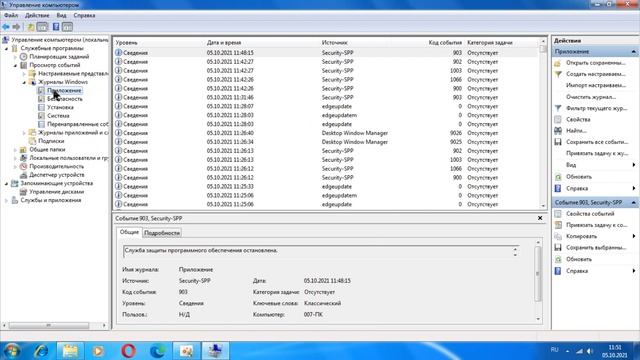
Task: Open Справка menu in menu bar
Action: [x=84, y=15]
